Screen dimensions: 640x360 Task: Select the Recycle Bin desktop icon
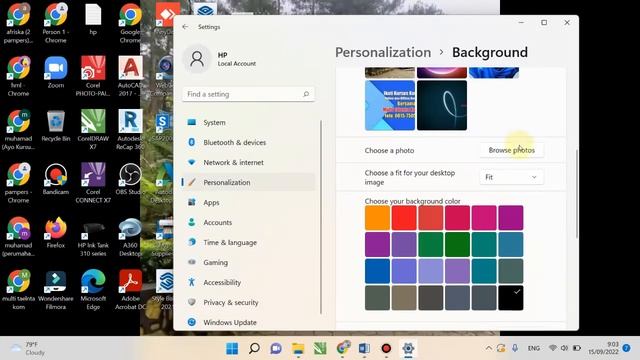[56, 126]
